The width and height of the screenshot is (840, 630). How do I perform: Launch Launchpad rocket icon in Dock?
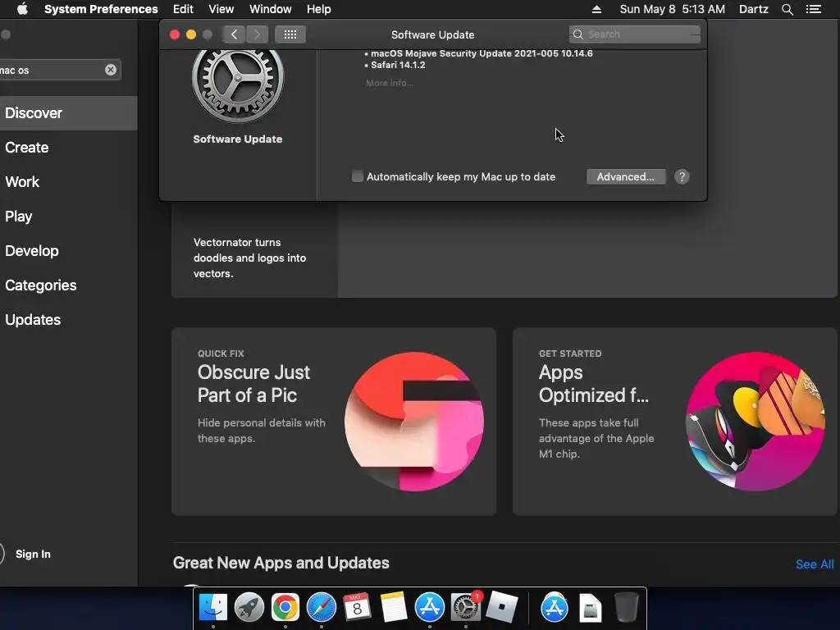pos(249,607)
